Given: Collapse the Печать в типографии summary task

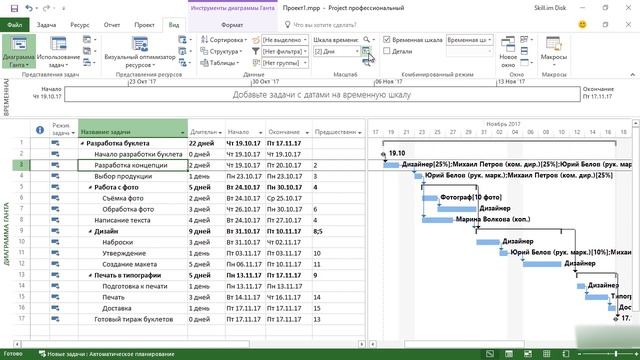Looking at the screenshot, I should pos(91,276).
